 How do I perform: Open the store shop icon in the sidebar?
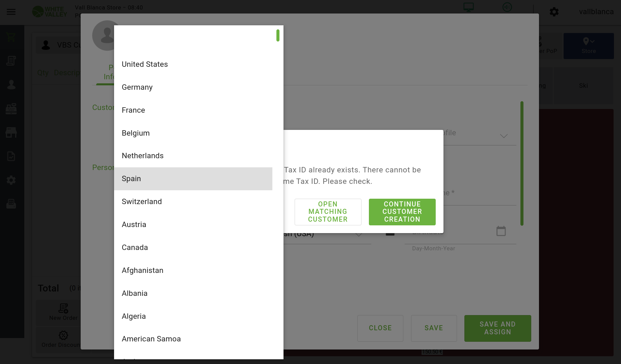pos(11,132)
